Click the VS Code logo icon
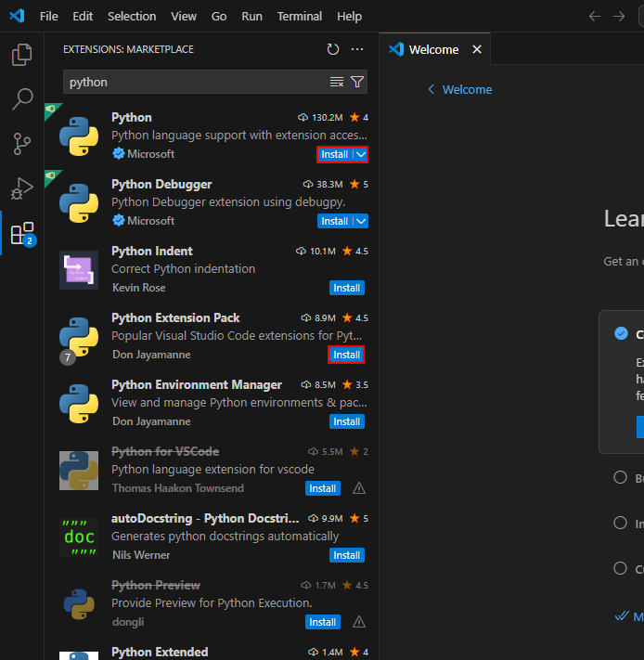 17,16
